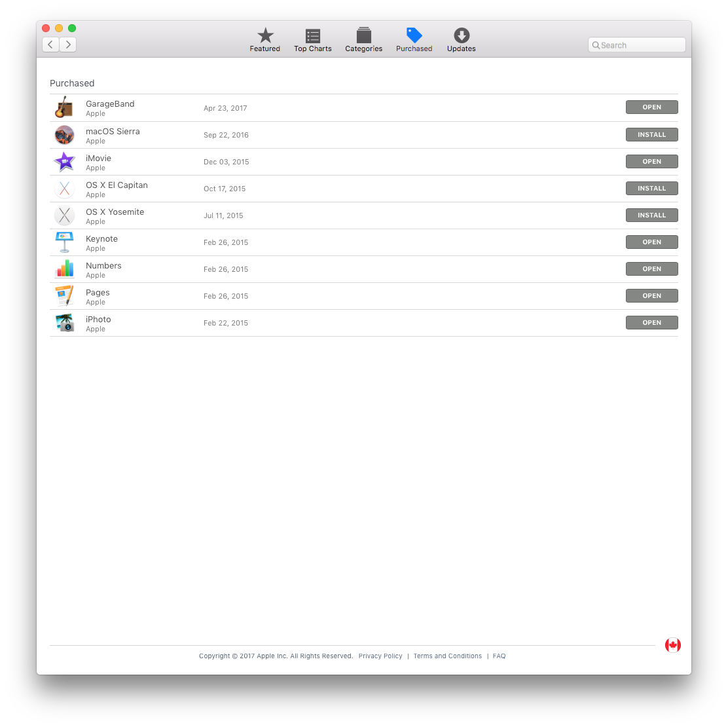
Task: Click the Numbers app name
Action: click(x=103, y=266)
